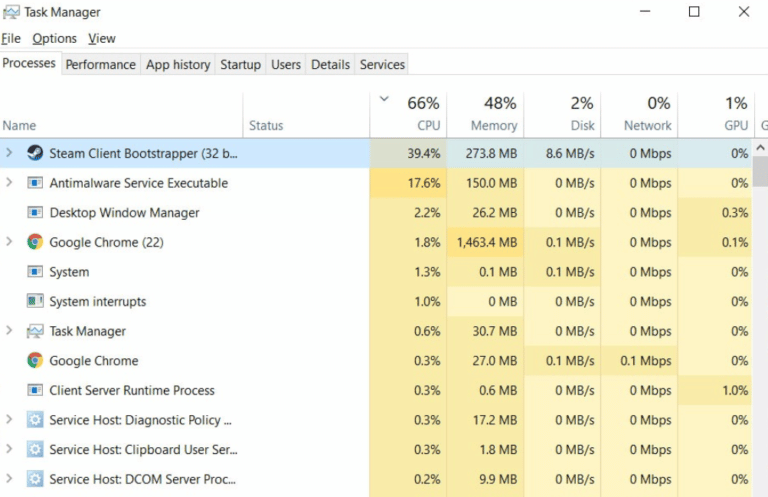The width and height of the screenshot is (768, 497).
Task: Expand the Steam Client Bootstrapper process group
Action: (x=9, y=153)
